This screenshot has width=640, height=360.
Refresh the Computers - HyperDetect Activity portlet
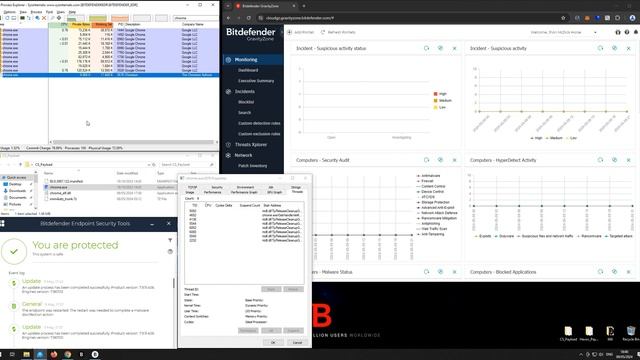click(600, 160)
